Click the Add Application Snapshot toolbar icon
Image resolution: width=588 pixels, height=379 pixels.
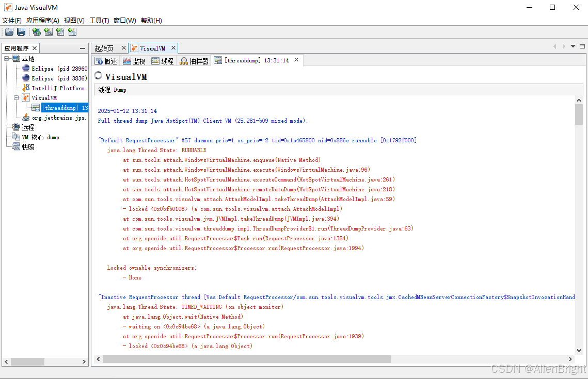pos(72,32)
